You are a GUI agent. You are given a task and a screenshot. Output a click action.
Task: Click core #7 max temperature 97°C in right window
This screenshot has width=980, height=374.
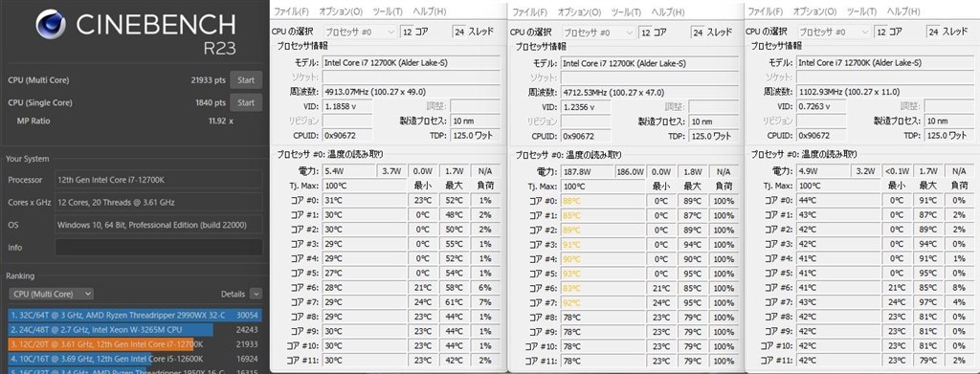click(927, 302)
